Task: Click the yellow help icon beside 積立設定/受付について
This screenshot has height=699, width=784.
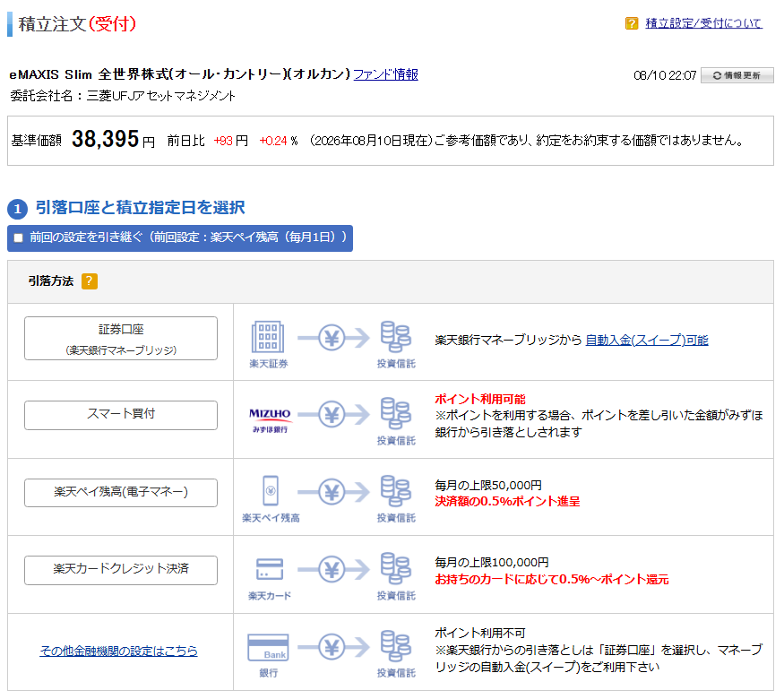Action: [632, 23]
